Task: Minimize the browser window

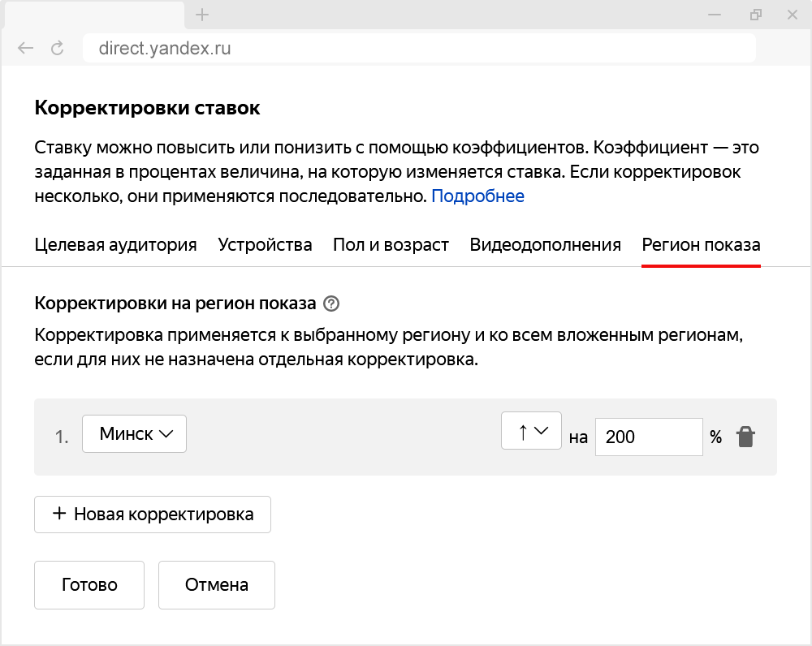Action: coord(715,15)
